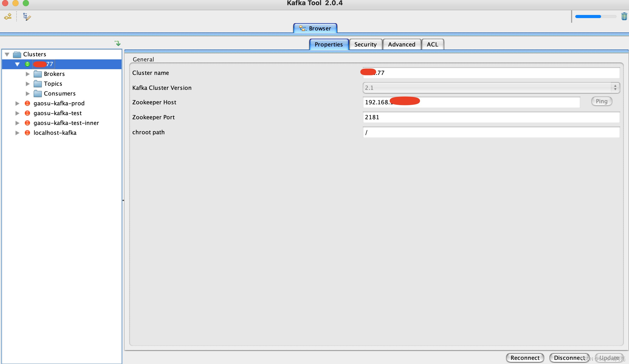Click the Cluster name input field
629x364 pixels.
(490, 72)
